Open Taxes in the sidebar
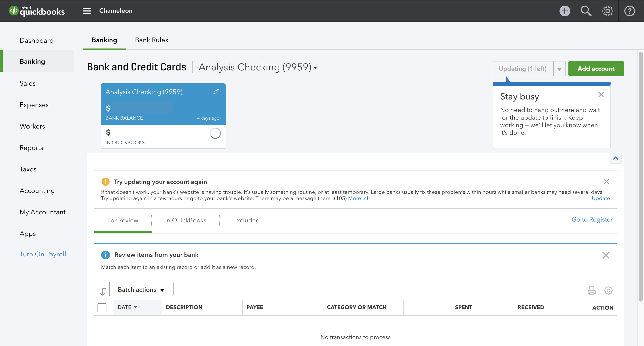The width and height of the screenshot is (644, 346). point(28,169)
